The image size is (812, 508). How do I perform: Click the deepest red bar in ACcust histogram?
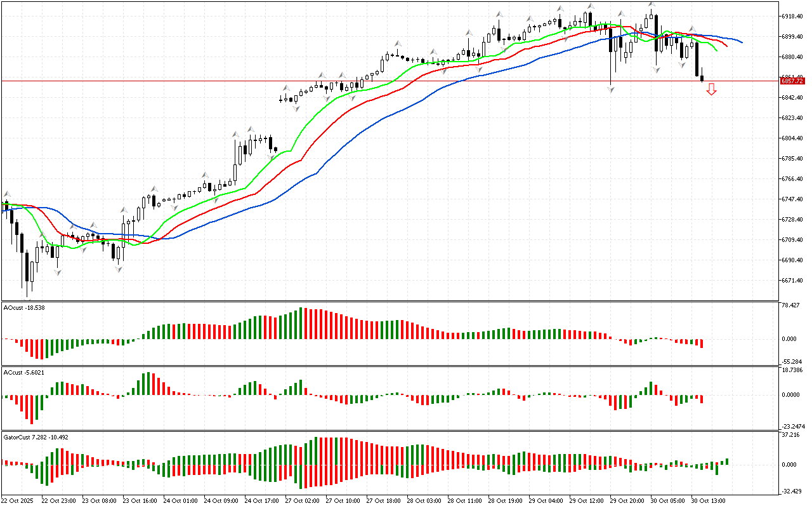[x=32, y=410]
